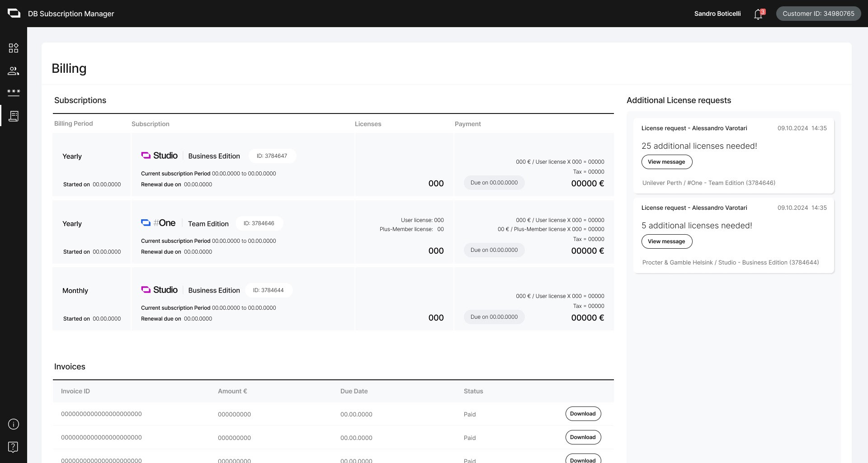
Task: Click Studio logo in subscription 3784644 row
Action: [159, 290]
